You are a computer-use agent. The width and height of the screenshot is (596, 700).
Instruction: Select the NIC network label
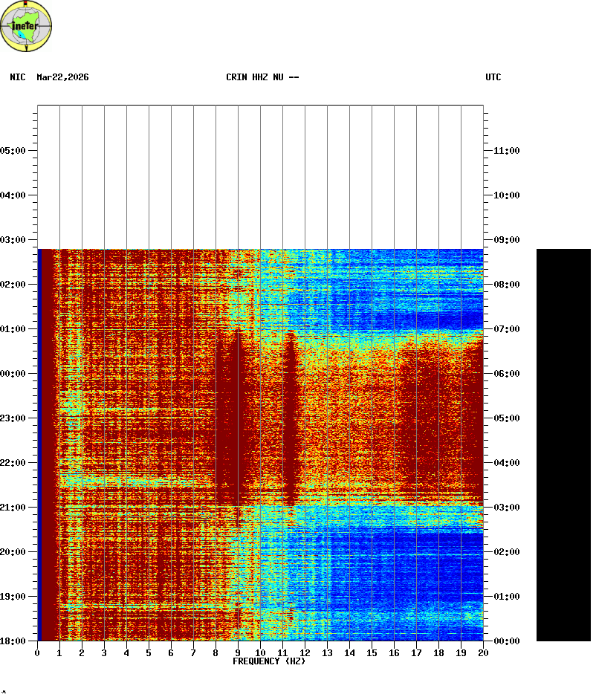18,77
